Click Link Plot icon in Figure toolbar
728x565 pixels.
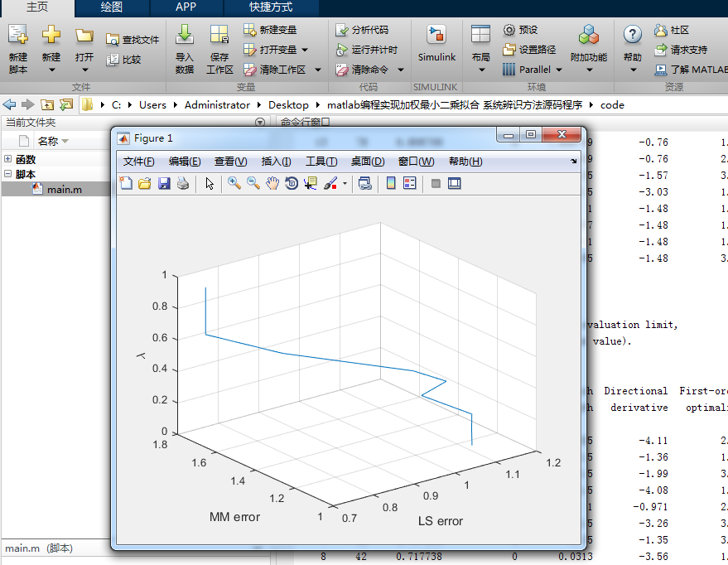tap(365, 183)
